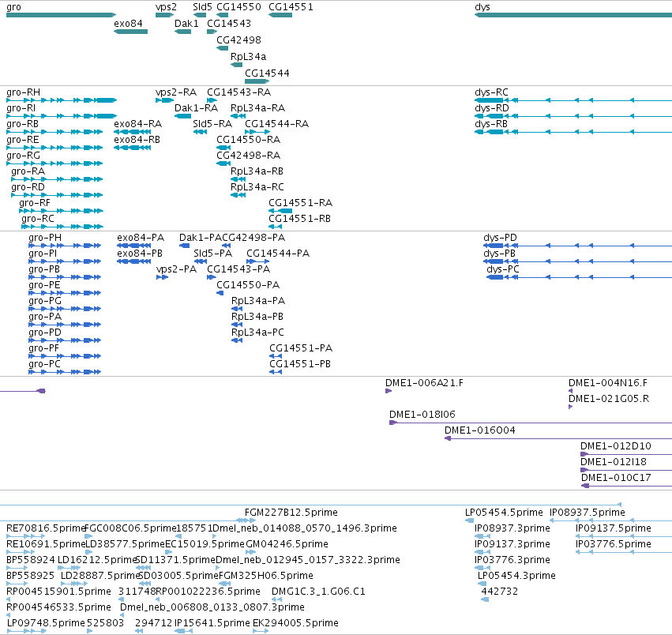This screenshot has height=635, width=672.
Task: Select the Sld5-PA protein label
Action: (x=213, y=254)
